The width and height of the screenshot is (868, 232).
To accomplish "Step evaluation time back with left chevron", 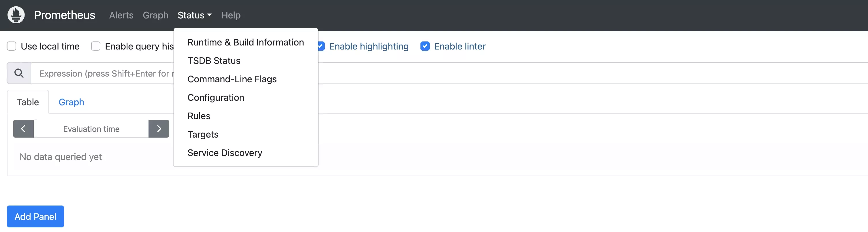I will coord(23,129).
